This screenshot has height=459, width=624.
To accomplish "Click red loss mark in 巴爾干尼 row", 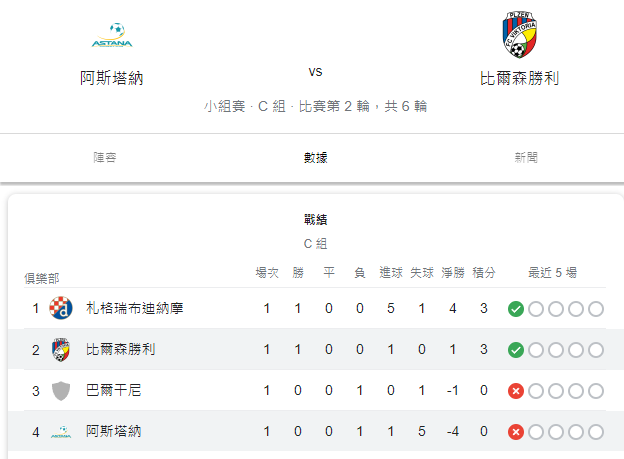I will pyautogui.click(x=516, y=391).
